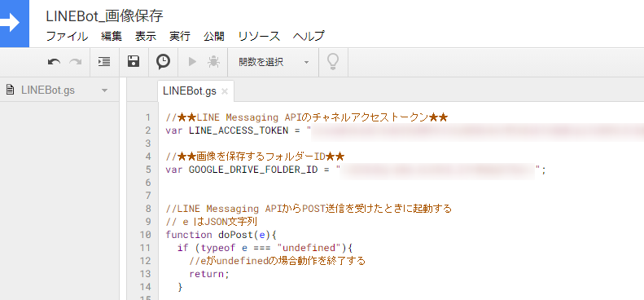
Task: Expand the LINEBot.gs sidebar file dropdown arrow
Action: click(x=104, y=90)
